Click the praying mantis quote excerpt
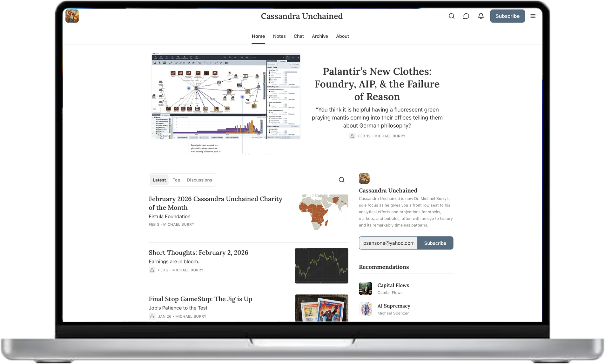Screen dimensions: 605x364 tap(377, 118)
